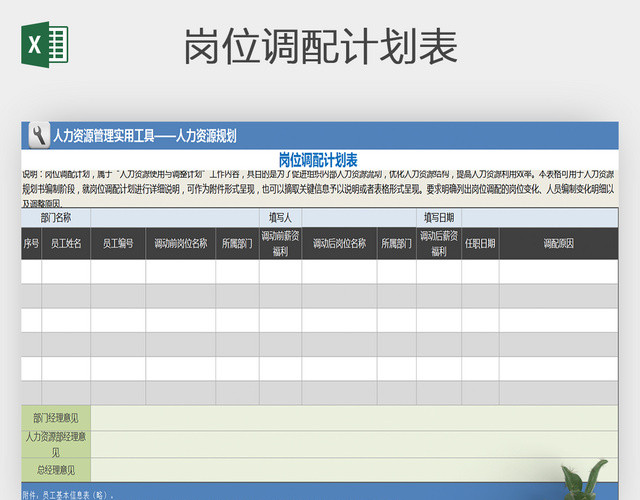
Task: Select the 调动前岗位名称 column header
Action: (180, 243)
